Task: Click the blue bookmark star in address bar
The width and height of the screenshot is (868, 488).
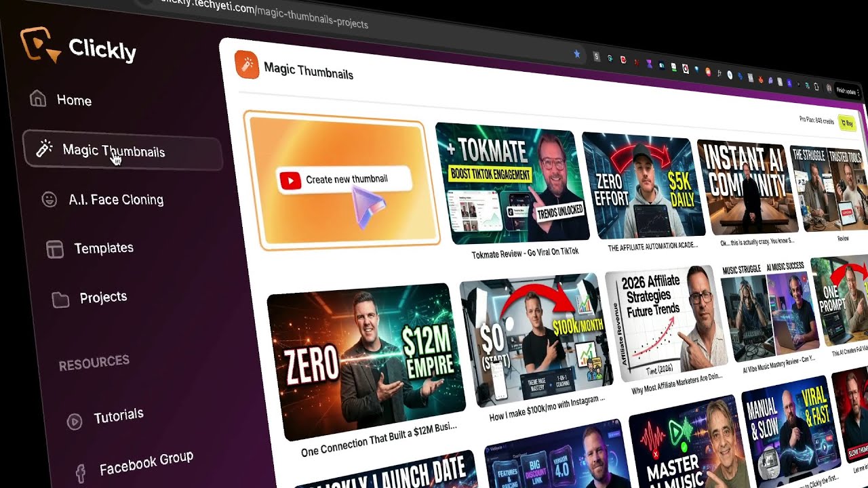Action: point(577,54)
